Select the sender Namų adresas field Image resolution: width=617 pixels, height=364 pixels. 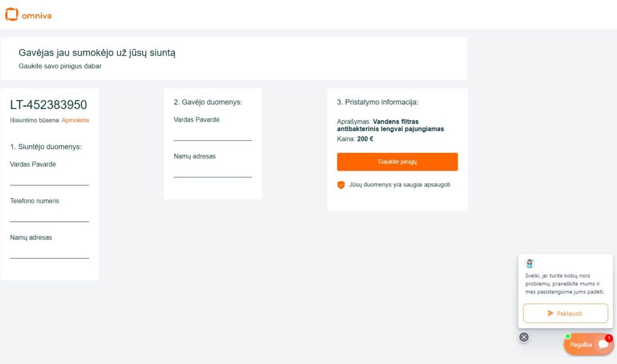tap(50, 252)
